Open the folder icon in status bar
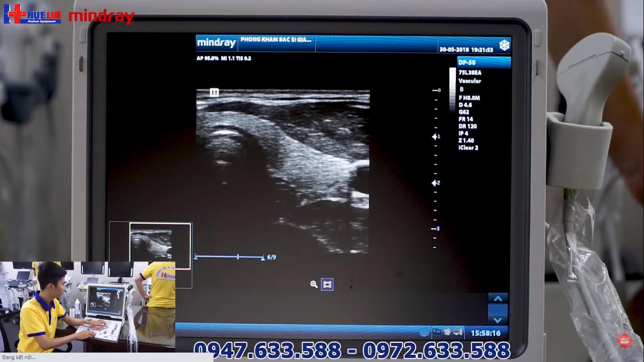Screen dimensions: 644x362 (437, 332)
